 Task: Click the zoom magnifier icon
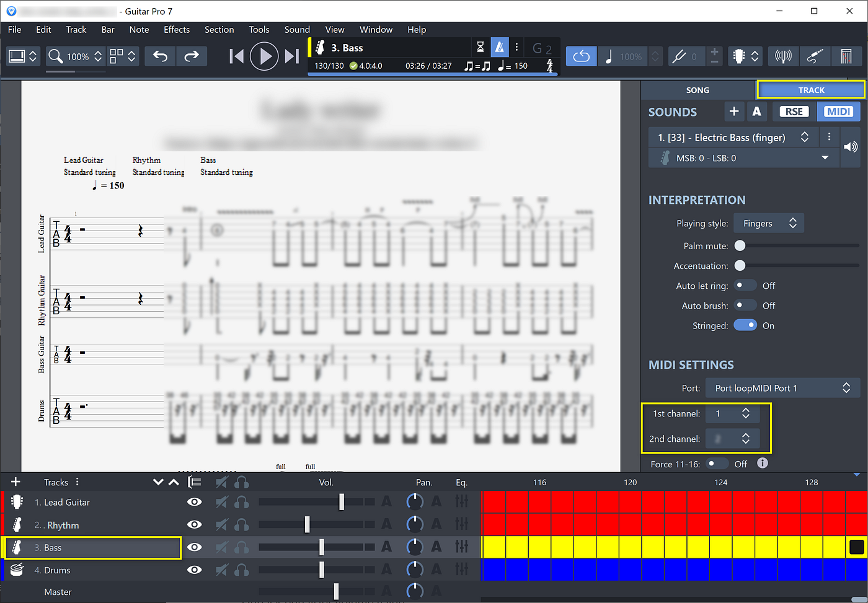tap(55, 56)
